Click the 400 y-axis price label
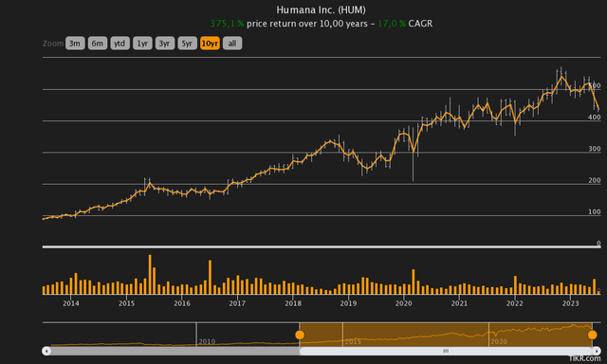Viewport: 607px width, 364px height. (x=595, y=117)
